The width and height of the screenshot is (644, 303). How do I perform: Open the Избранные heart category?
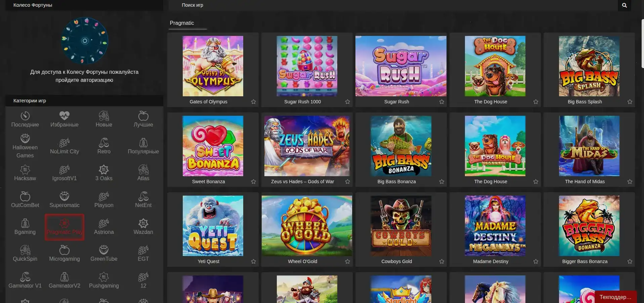pos(64,119)
